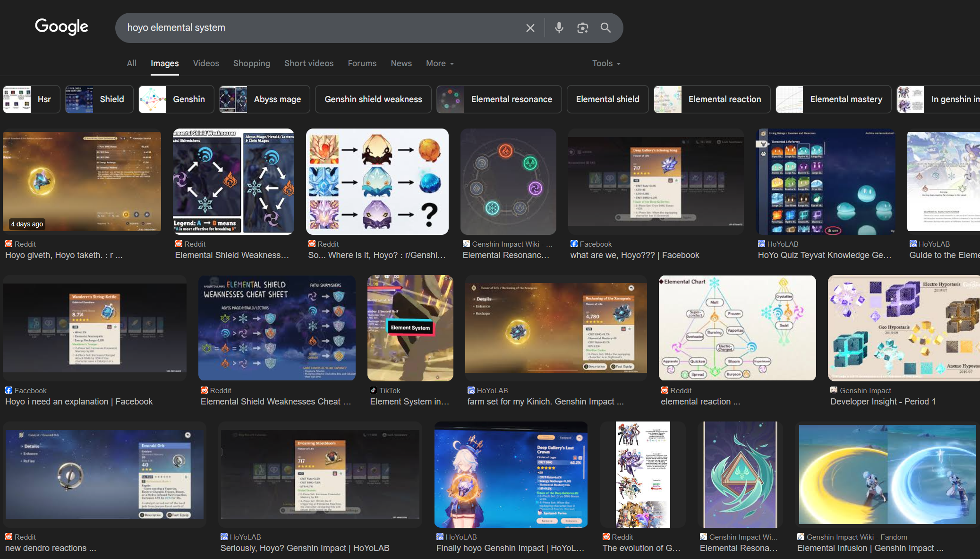Open 'new dendro reactions' link
Viewport: 980px width, 559px height.
pyautogui.click(x=51, y=548)
